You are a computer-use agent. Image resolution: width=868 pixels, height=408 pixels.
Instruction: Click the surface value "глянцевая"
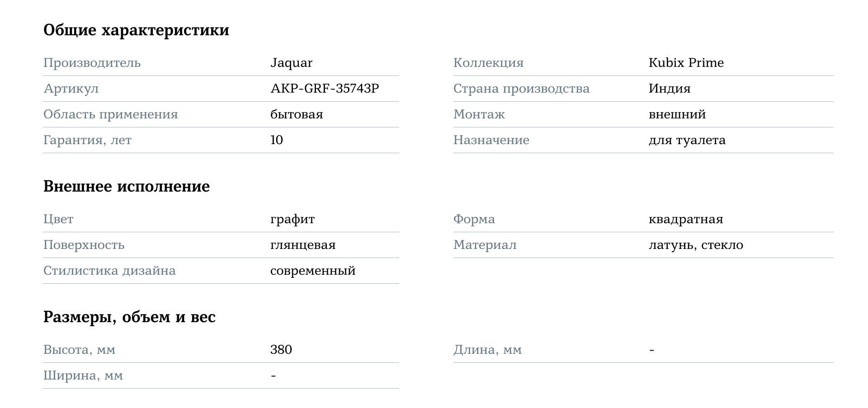tap(302, 245)
